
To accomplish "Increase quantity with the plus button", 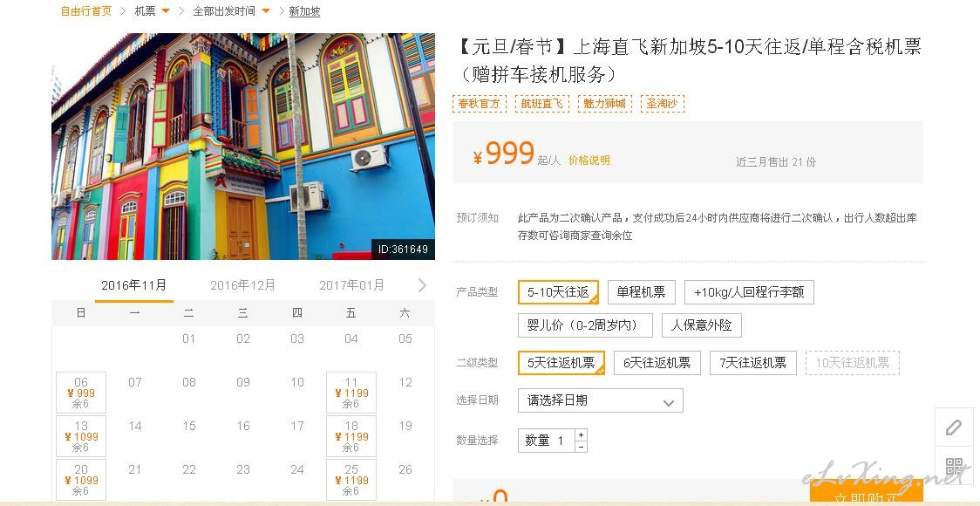I will (582, 434).
